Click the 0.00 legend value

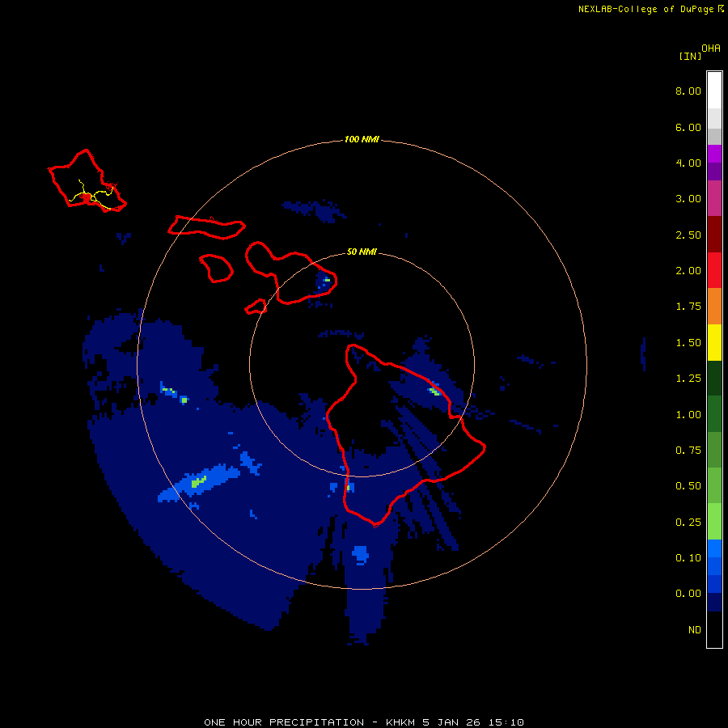click(x=688, y=594)
